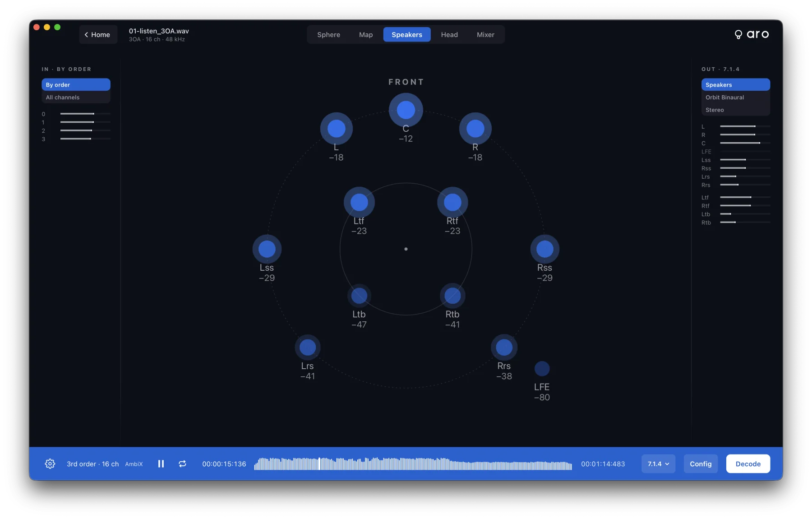Select the Rtf top-front speaker node
Viewport: 812px width, 519px height.
[452, 202]
